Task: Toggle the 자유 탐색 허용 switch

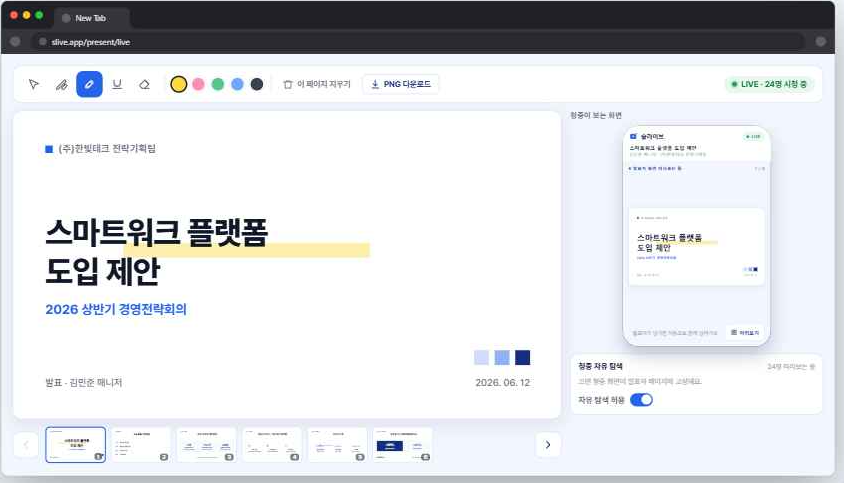Action: point(641,400)
